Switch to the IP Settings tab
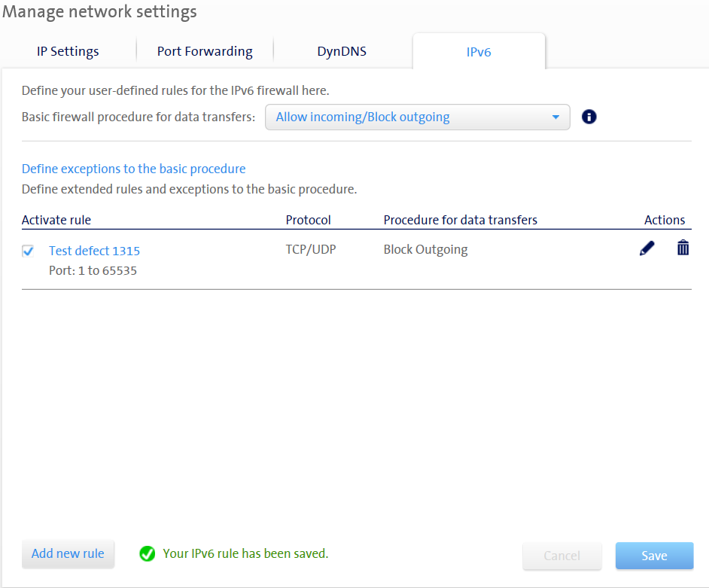The width and height of the screenshot is (709, 588). (x=68, y=51)
